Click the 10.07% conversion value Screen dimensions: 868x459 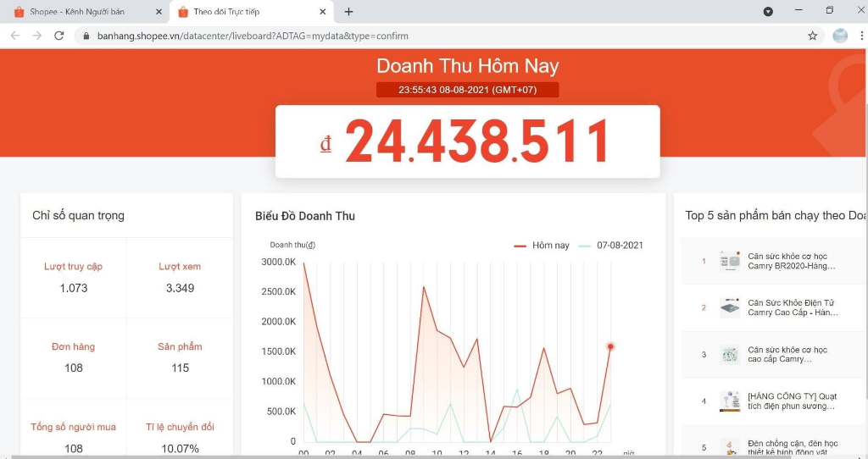[x=180, y=449]
